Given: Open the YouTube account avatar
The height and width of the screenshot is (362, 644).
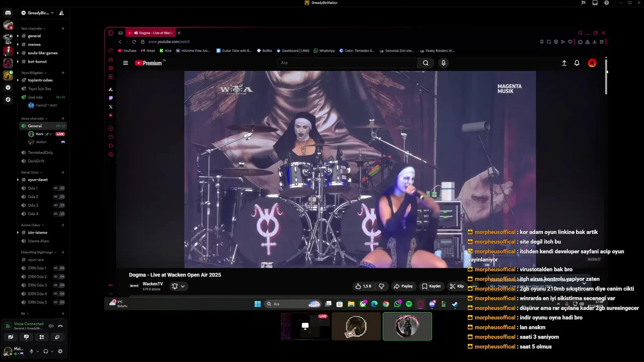Looking at the screenshot, I should (592, 63).
